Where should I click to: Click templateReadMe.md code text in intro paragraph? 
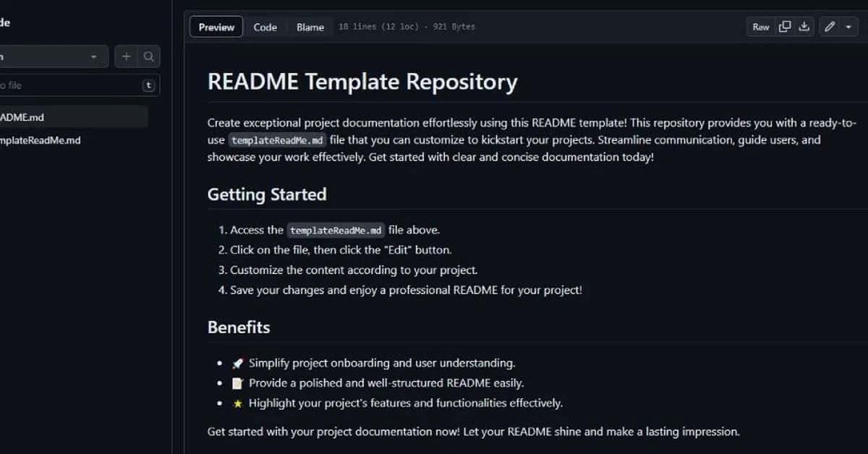[278, 140]
